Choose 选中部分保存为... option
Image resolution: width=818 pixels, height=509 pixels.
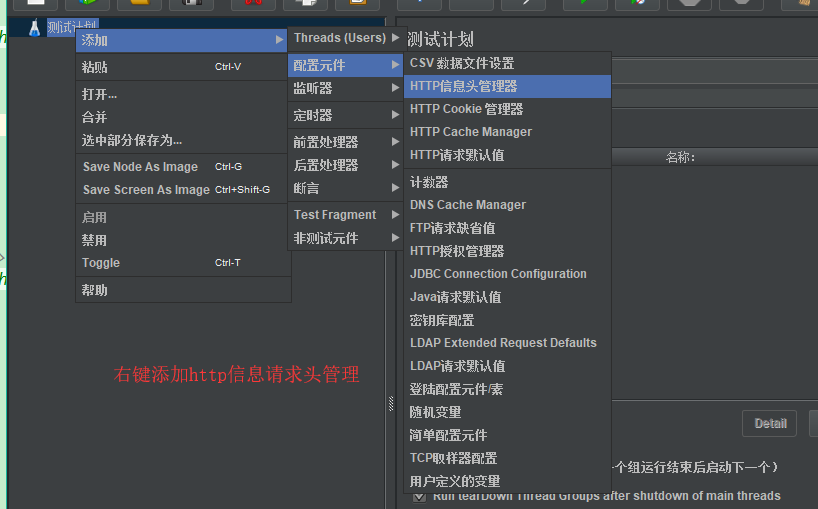pos(183,140)
